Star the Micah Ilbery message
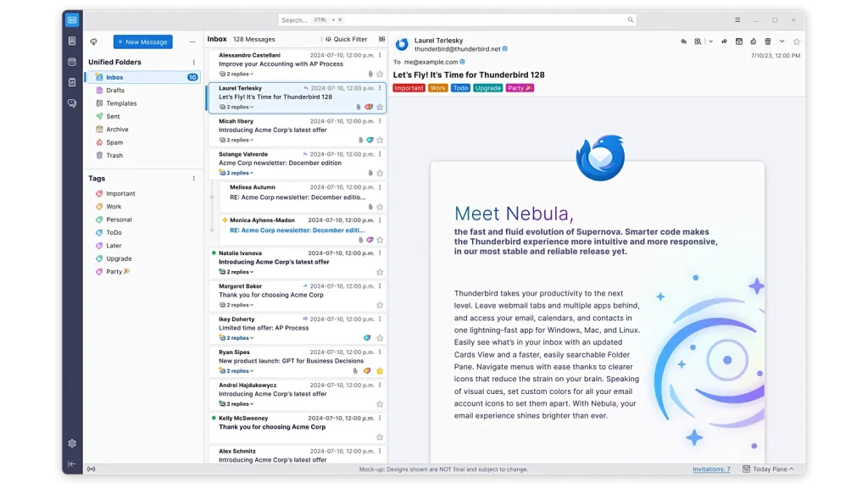 [380, 140]
